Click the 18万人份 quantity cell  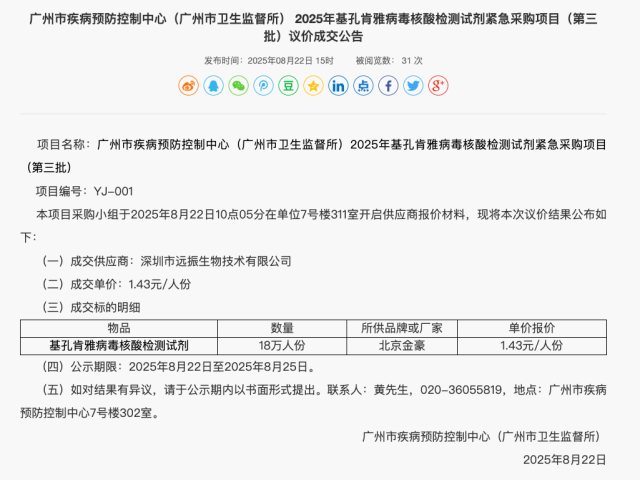tap(282, 345)
